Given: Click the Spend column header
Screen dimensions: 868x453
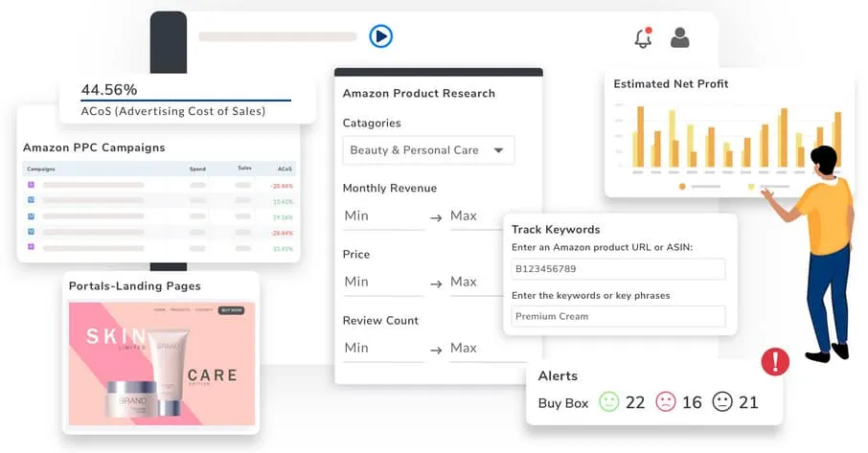Looking at the screenshot, I should click(197, 169).
